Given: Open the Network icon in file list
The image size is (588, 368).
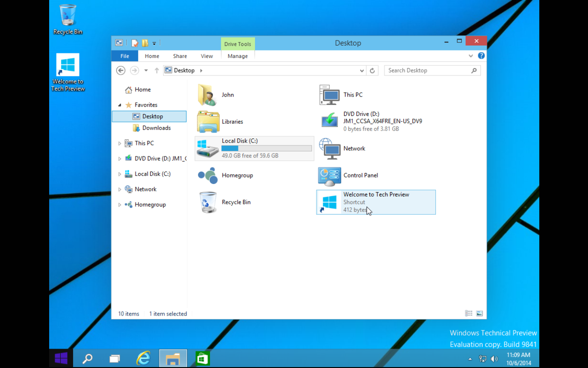Looking at the screenshot, I should 329,149.
